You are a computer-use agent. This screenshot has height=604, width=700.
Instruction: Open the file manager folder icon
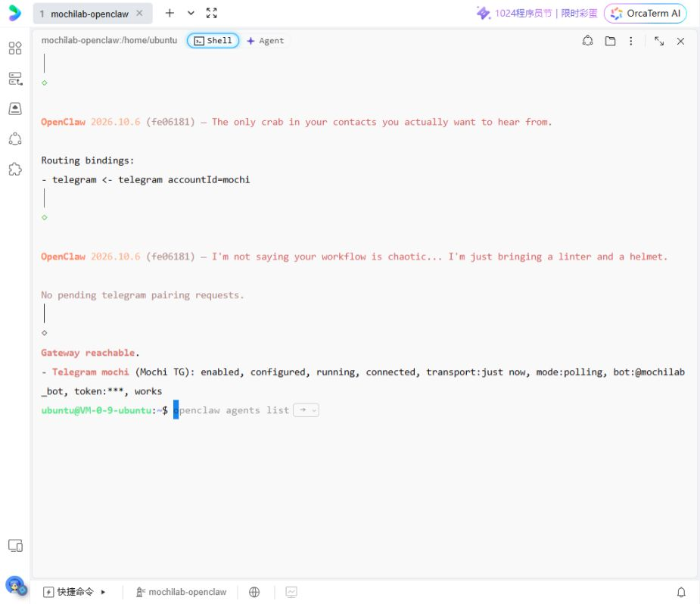(610, 41)
